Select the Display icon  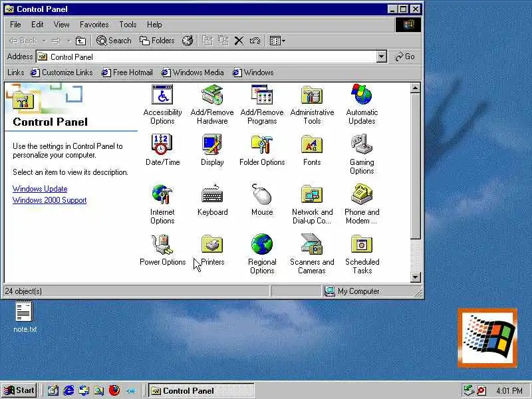(212, 144)
